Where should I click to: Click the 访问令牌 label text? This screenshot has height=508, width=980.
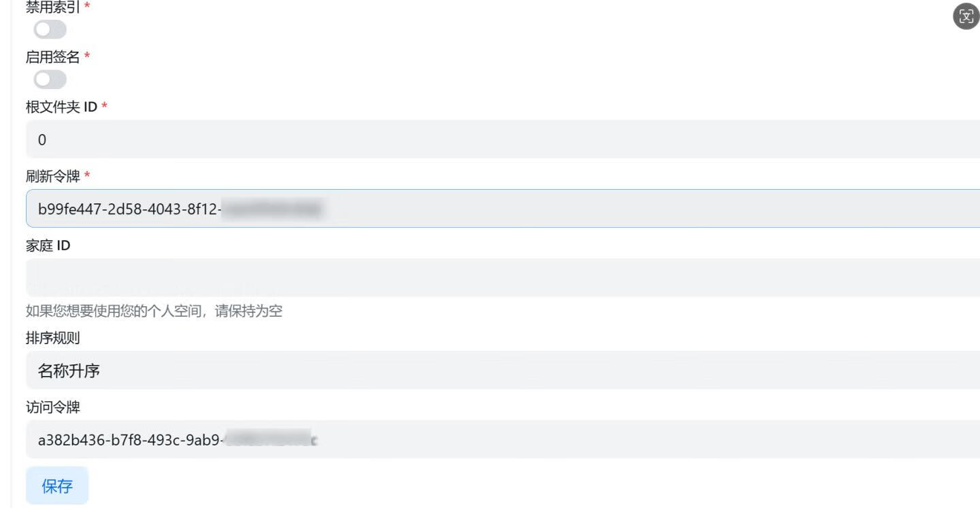coord(52,407)
